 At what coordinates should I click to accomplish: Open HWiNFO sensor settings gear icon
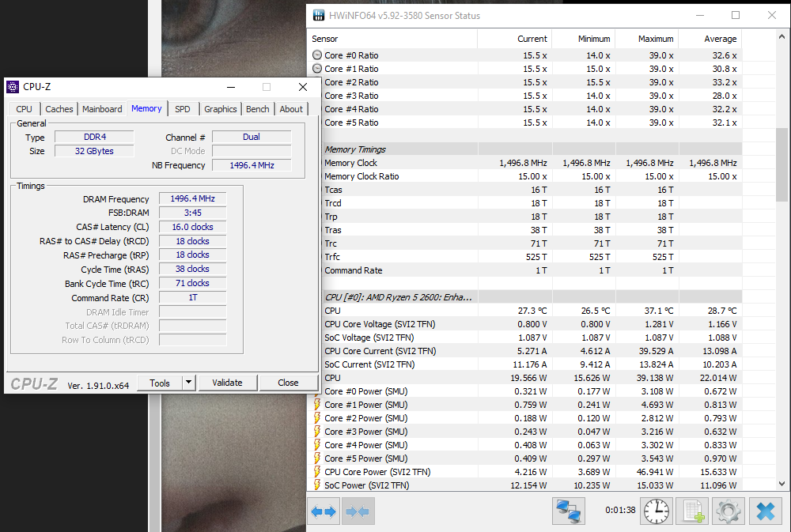tap(728, 511)
